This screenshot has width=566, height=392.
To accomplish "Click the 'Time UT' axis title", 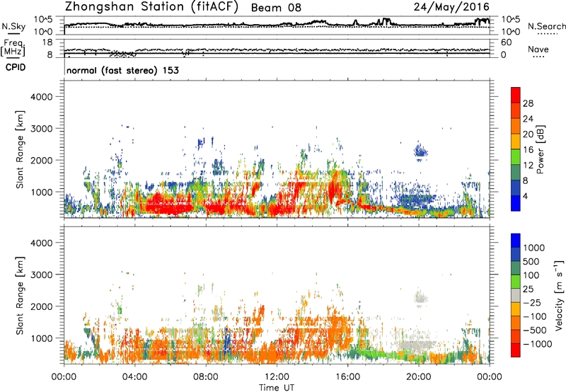I will pyautogui.click(x=277, y=387).
